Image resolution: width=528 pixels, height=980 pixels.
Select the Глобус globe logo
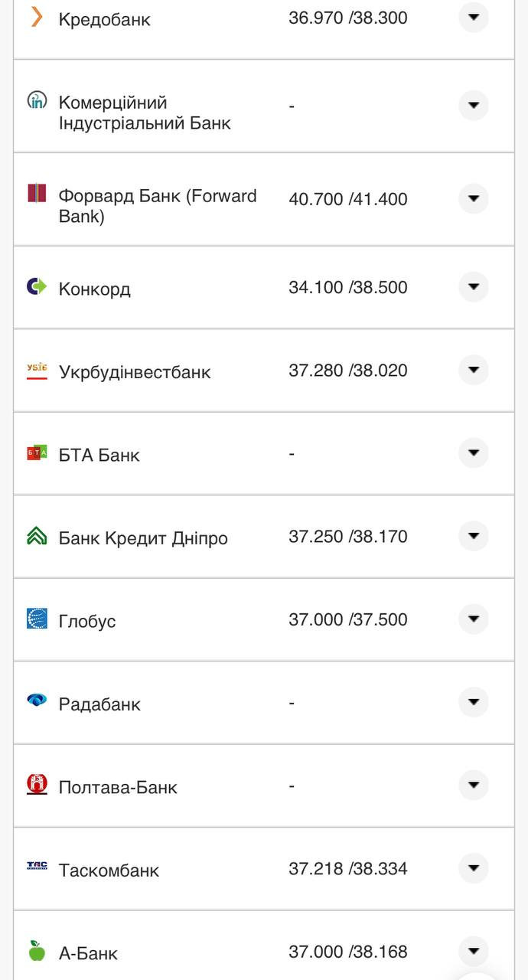[35, 619]
